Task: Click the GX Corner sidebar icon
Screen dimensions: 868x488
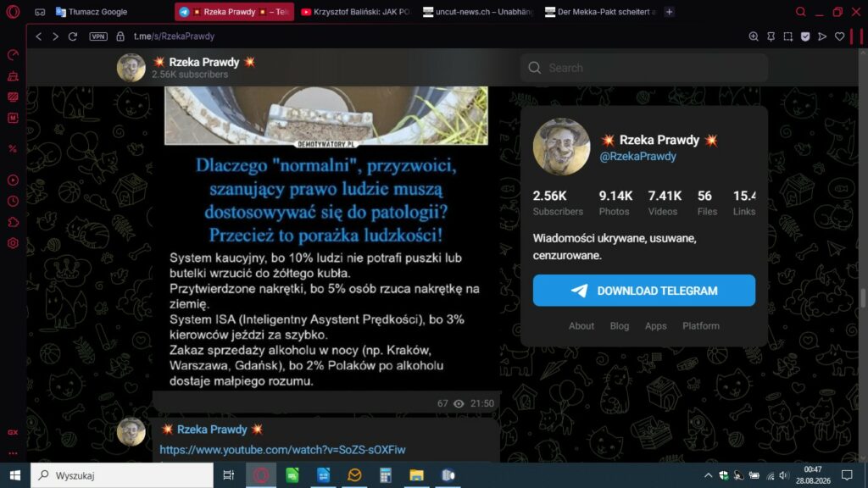Action: 13,432
